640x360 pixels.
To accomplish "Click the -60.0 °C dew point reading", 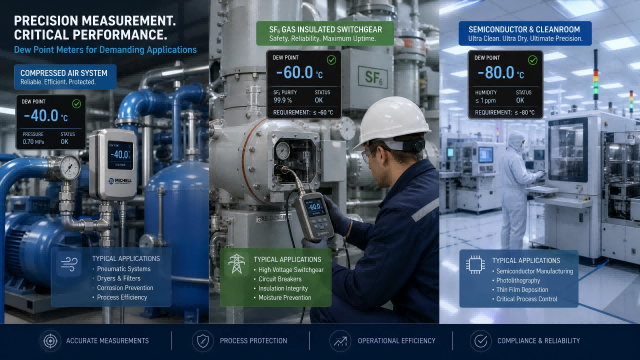I will [x=300, y=73].
